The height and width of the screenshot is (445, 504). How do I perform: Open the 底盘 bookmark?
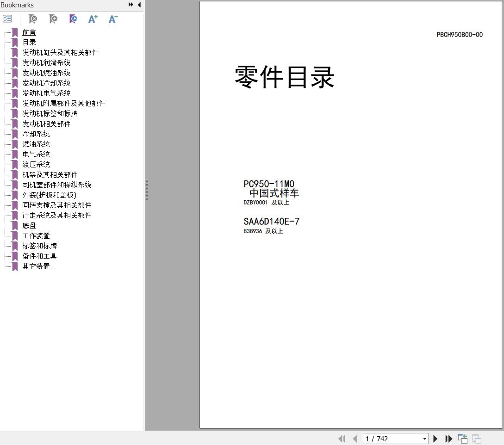[29, 226]
